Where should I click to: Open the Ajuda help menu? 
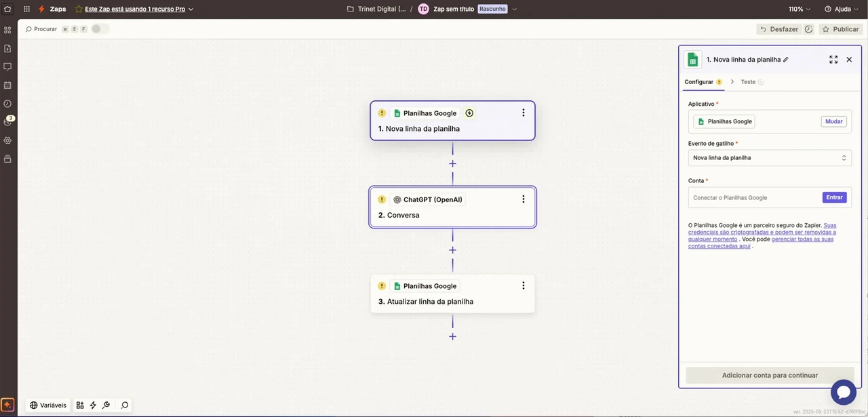point(842,9)
